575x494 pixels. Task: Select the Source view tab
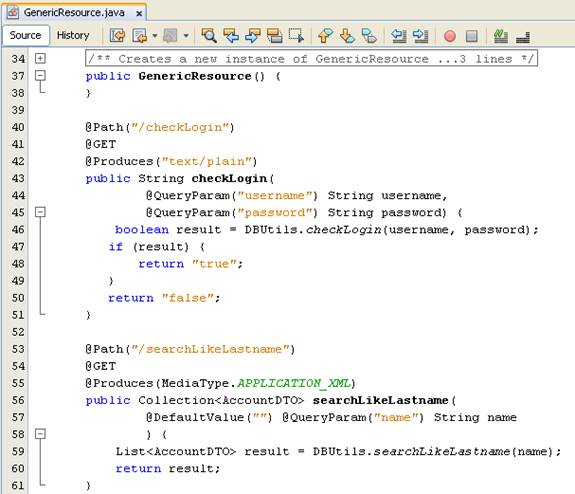pyautogui.click(x=25, y=35)
